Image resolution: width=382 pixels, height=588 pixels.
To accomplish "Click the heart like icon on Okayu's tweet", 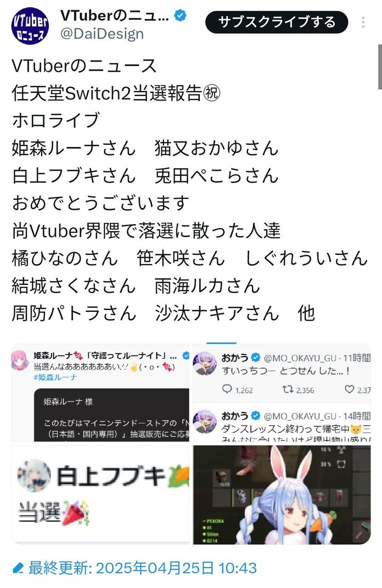I will coord(349,390).
